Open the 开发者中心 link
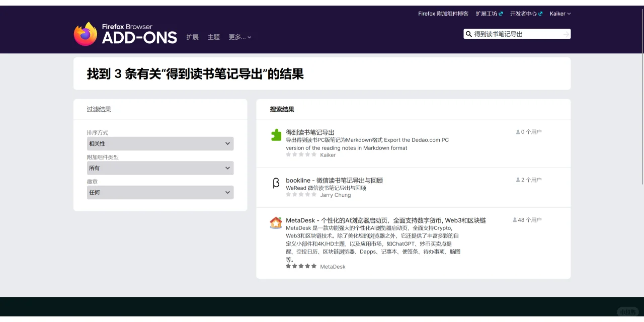The height and width of the screenshot is (322, 644). click(x=526, y=14)
